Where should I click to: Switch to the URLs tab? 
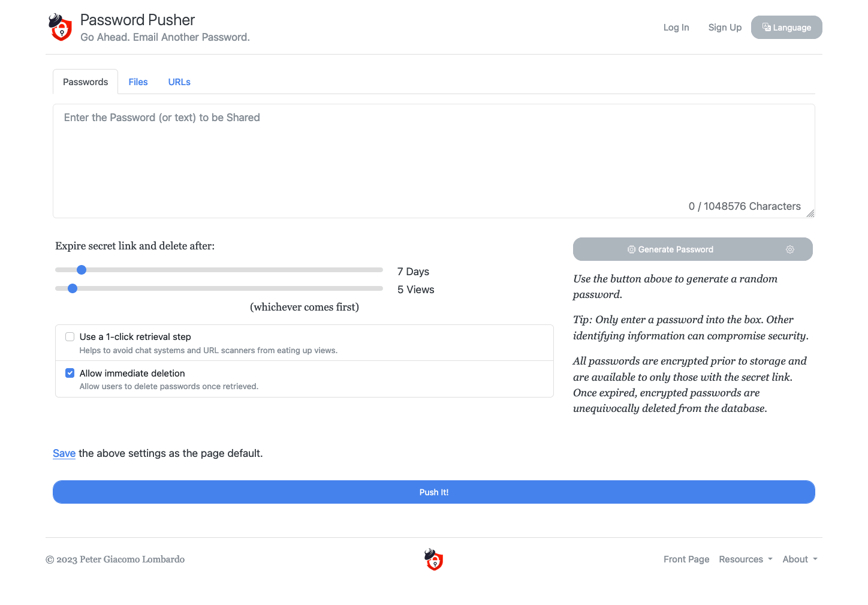(x=179, y=82)
